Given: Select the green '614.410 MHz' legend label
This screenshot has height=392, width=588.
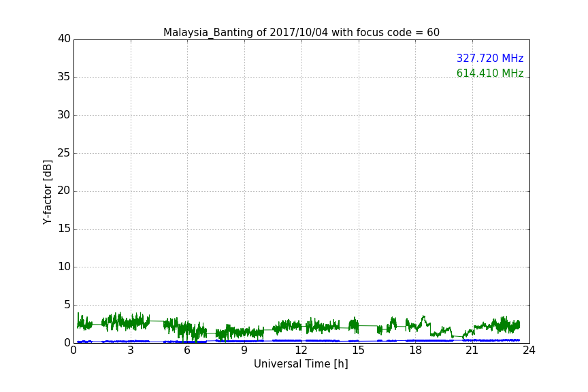Looking at the screenshot, I should (x=490, y=73).
